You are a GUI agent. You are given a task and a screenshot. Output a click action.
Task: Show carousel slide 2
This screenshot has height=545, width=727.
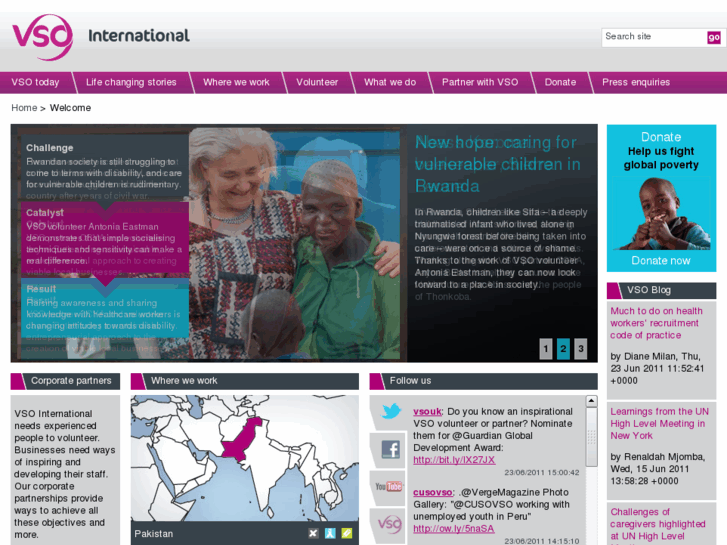tap(563, 349)
